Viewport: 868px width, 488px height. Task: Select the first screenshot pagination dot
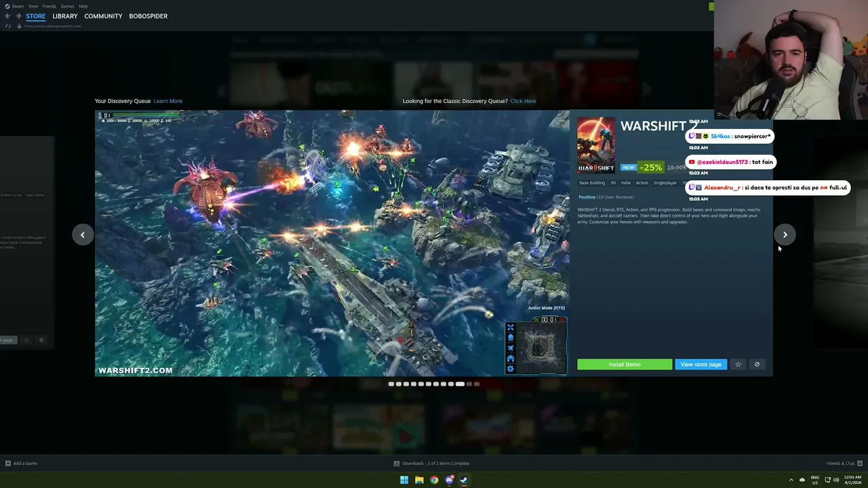391,384
